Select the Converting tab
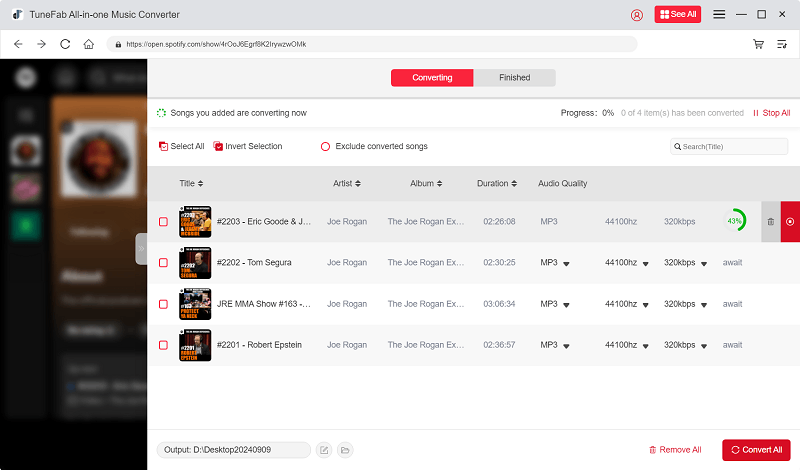The image size is (800, 470). [x=432, y=78]
